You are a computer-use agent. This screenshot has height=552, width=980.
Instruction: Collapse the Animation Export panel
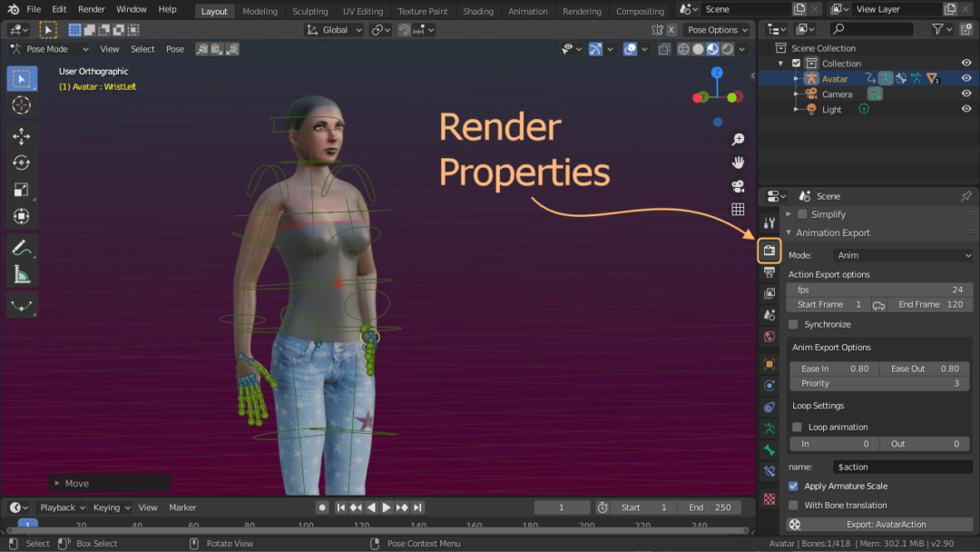pos(789,233)
